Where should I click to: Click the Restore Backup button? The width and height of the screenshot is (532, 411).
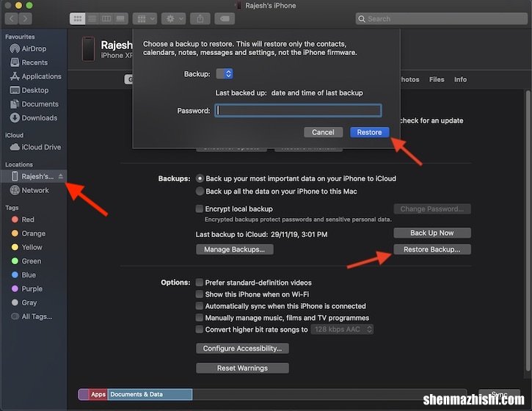(x=432, y=250)
